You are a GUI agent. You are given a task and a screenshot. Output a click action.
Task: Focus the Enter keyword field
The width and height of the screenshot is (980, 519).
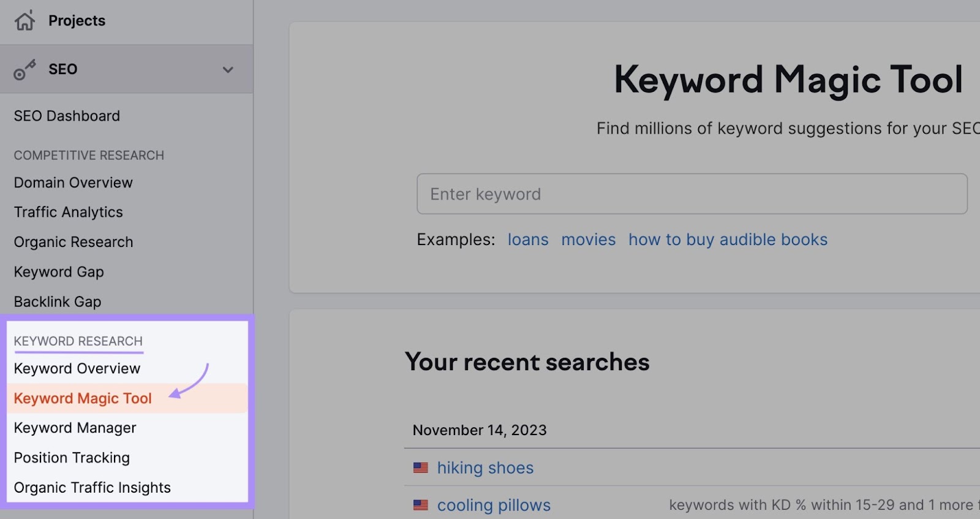tap(692, 194)
